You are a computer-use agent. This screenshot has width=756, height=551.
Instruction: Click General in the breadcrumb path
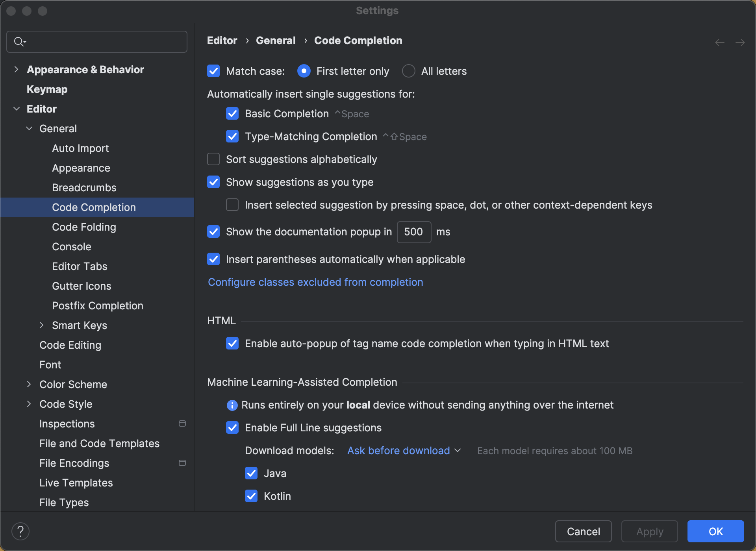(x=275, y=40)
